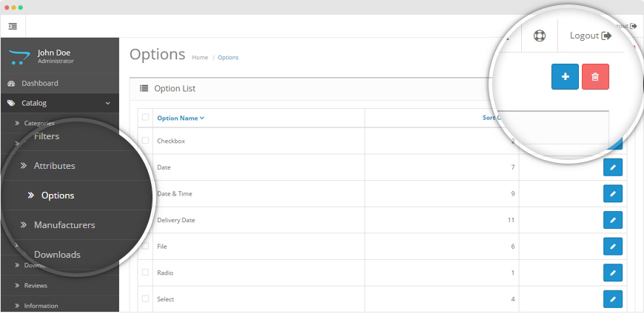Click the Logout link

pyautogui.click(x=590, y=36)
